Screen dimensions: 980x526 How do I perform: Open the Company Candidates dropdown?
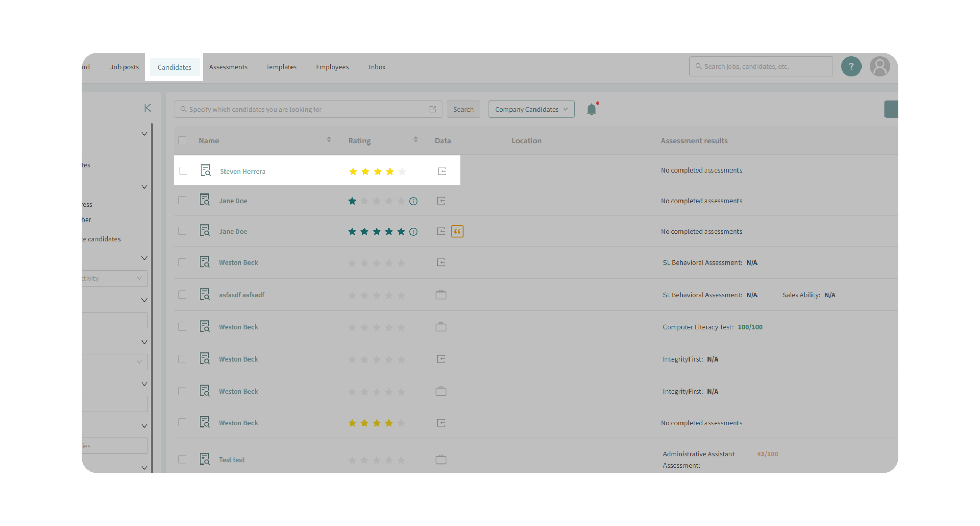tap(531, 109)
